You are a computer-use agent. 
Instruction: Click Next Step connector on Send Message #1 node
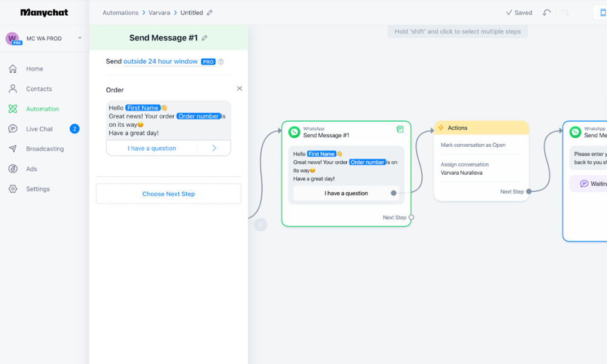pos(411,217)
